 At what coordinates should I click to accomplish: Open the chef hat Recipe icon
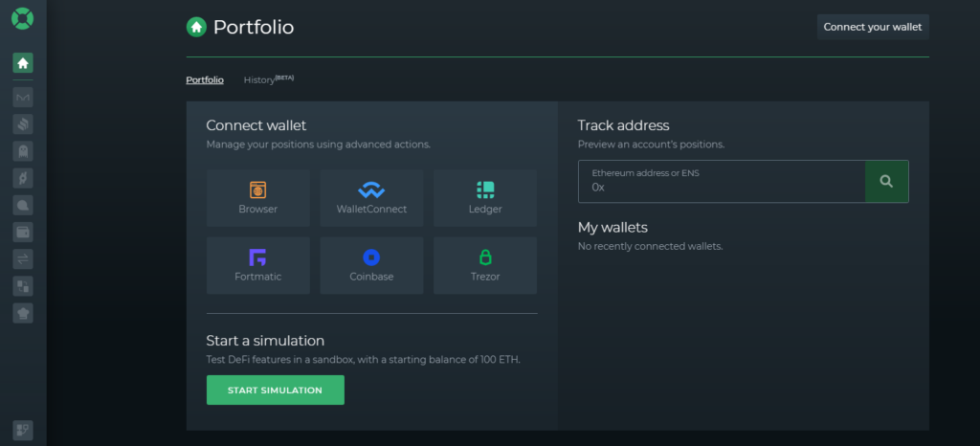pyautogui.click(x=23, y=312)
